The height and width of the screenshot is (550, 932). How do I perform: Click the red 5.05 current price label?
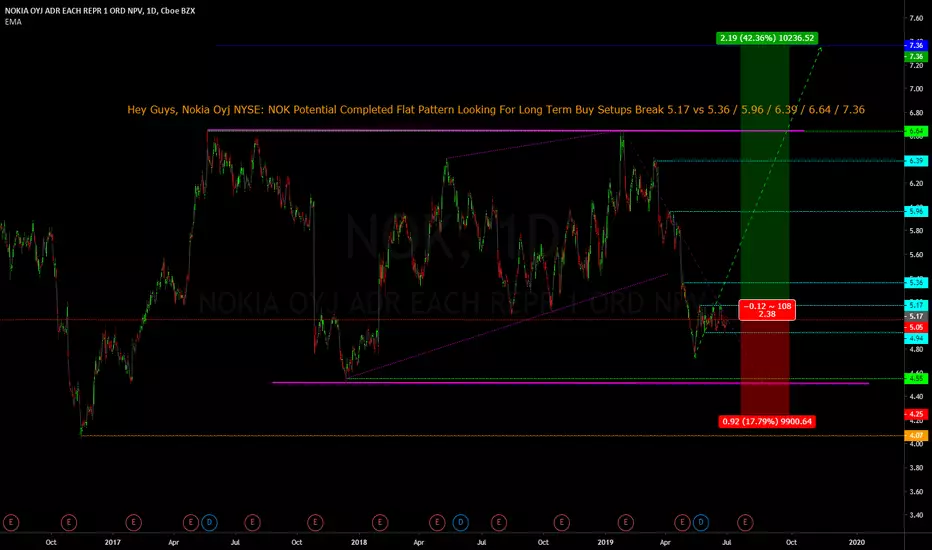(x=915, y=327)
